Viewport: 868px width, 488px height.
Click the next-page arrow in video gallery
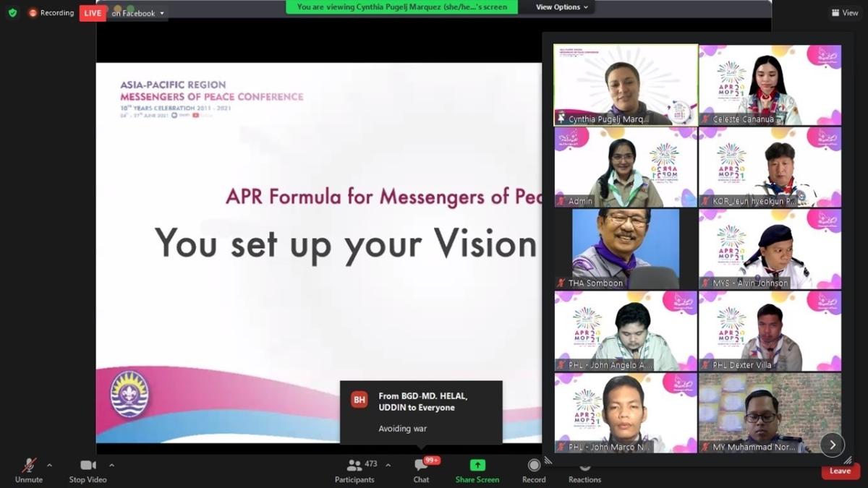pos(832,445)
